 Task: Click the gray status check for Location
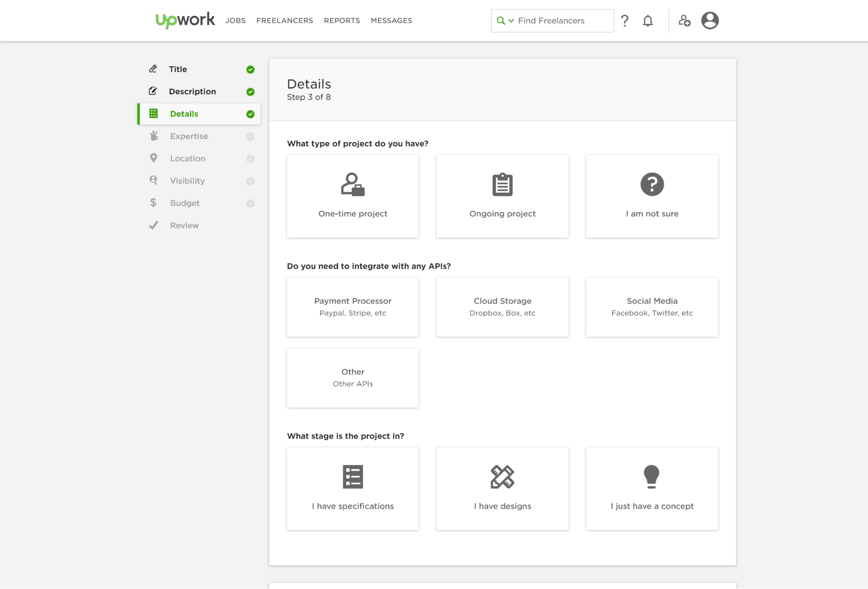(250, 159)
